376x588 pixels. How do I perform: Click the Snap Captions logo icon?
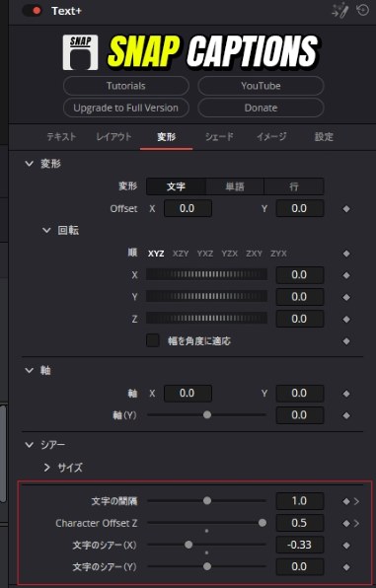click(x=80, y=52)
